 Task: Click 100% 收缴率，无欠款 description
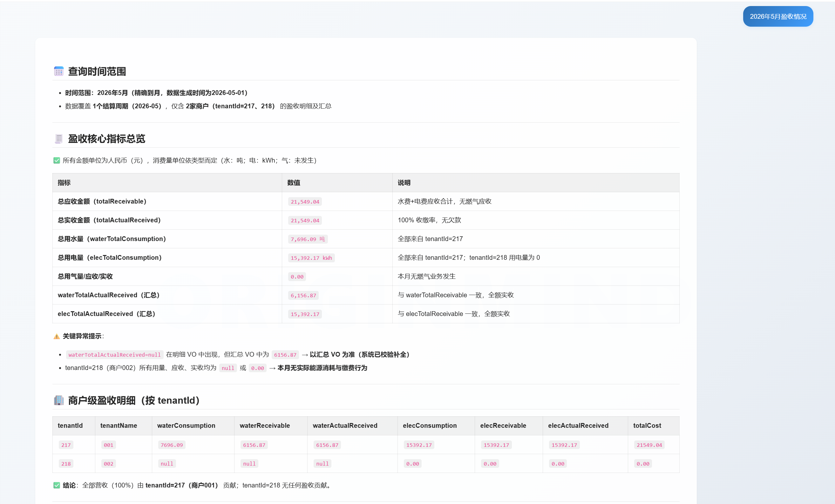tap(429, 220)
